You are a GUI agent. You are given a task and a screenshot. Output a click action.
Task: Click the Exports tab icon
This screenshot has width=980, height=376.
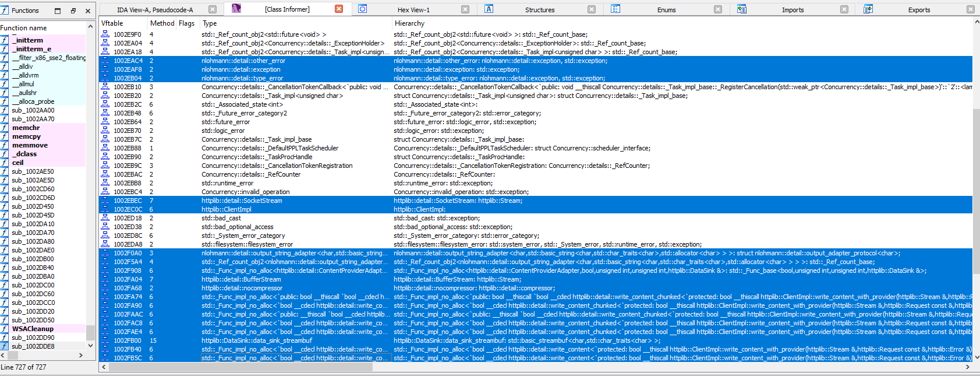click(x=868, y=9)
